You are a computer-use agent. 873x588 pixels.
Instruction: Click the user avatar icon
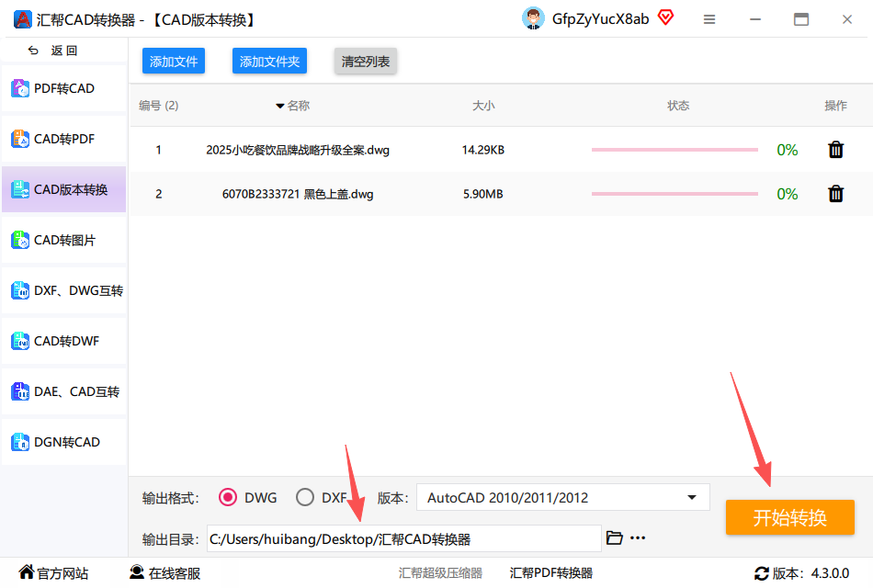(533, 19)
